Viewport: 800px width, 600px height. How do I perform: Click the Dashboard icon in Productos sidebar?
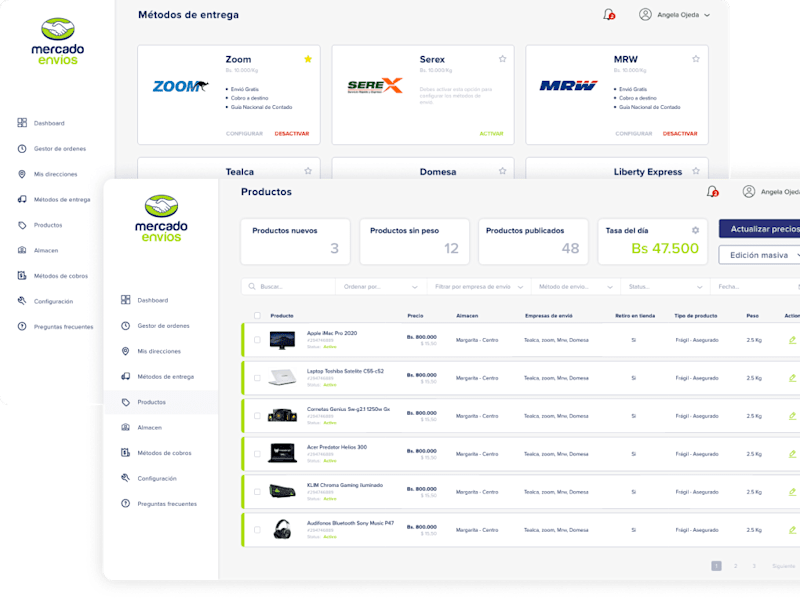coord(126,300)
